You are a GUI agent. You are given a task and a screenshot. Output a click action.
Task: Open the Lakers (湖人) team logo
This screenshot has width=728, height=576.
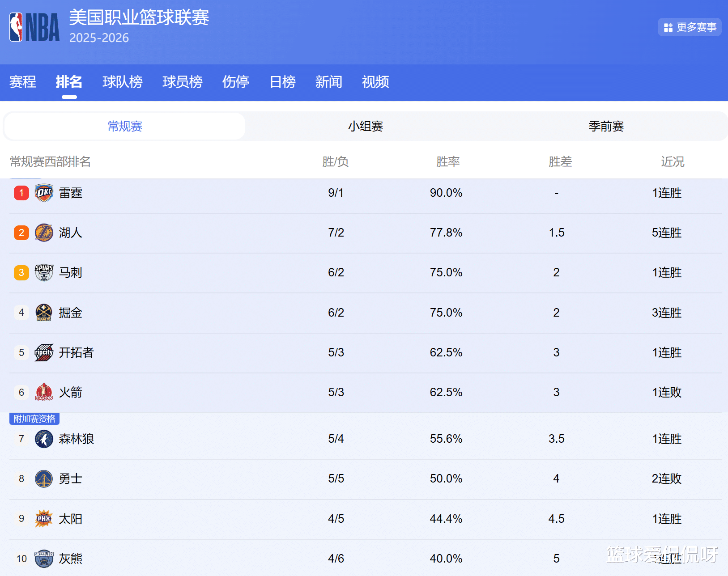click(x=44, y=233)
